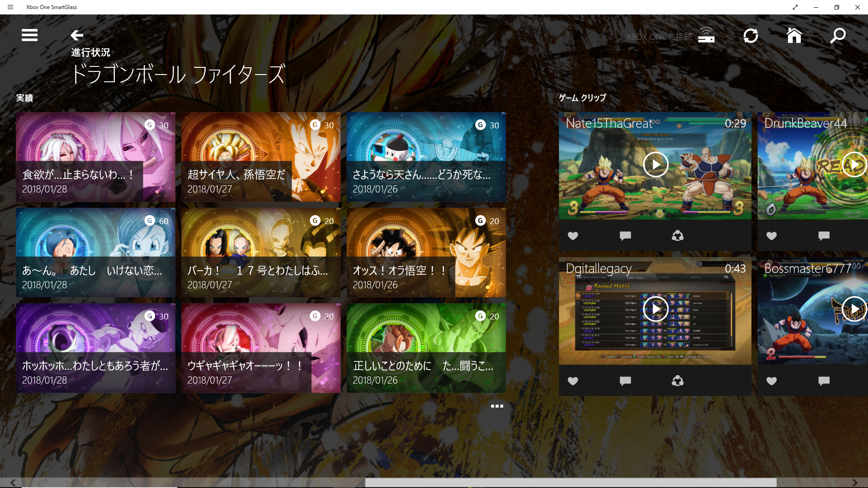Click the Nate15ThaGreat gamertag
The image size is (868, 488).
tap(609, 123)
